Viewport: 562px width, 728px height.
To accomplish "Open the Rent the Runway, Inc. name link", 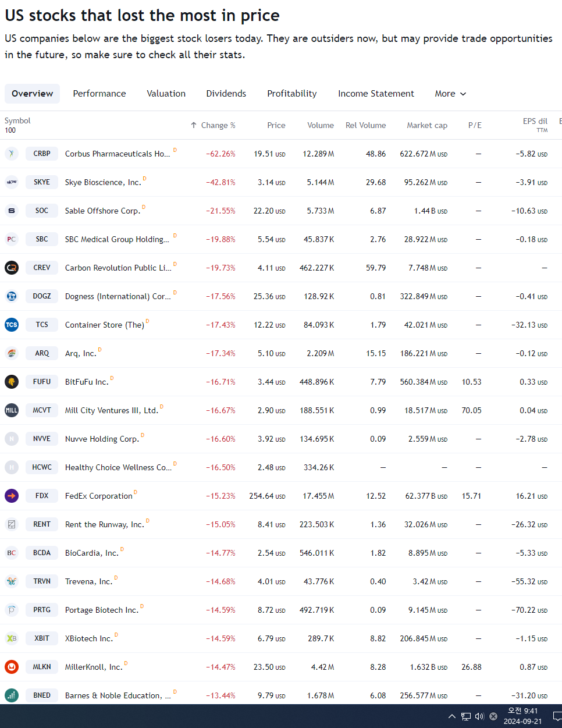I will (104, 524).
